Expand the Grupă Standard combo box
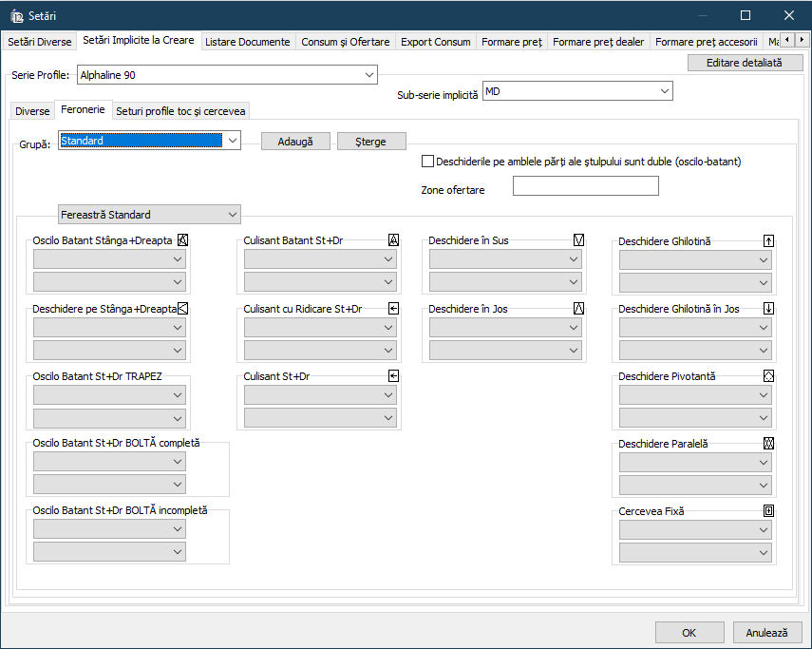 click(x=233, y=142)
